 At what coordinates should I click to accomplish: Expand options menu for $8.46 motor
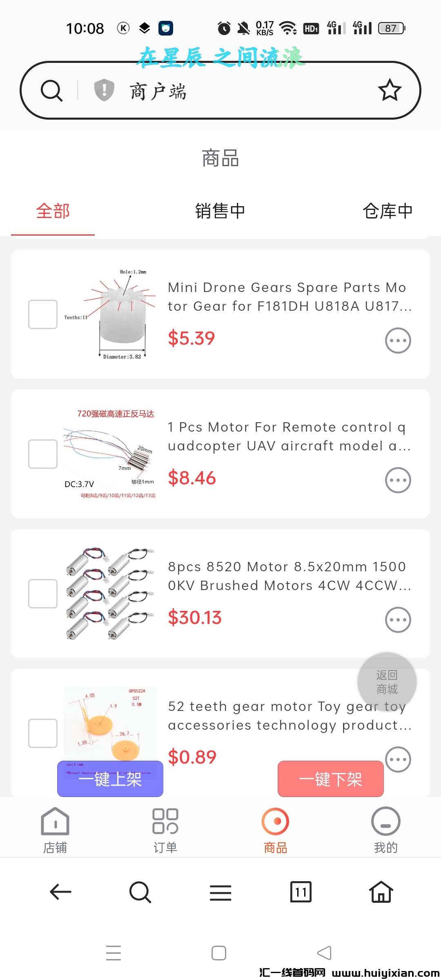click(398, 480)
